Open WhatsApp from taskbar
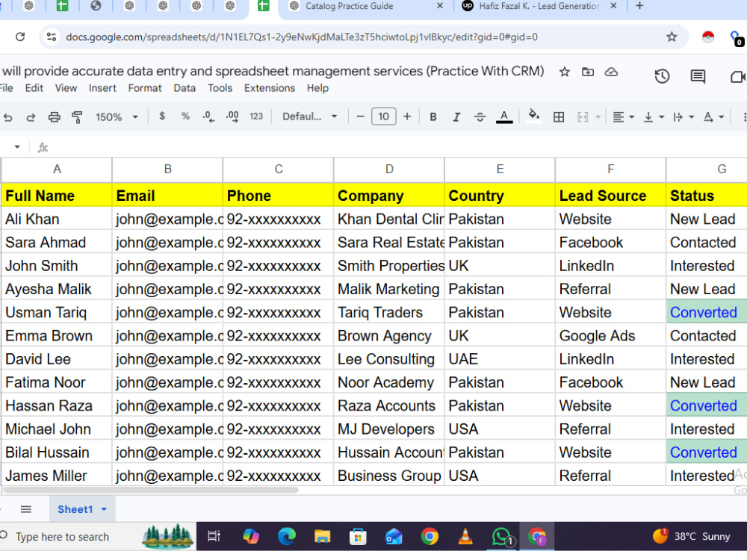The height and width of the screenshot is (560, 747). click(502, 537)
